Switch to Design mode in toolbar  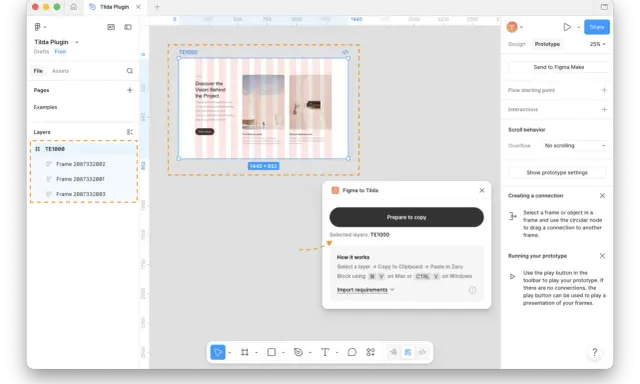pyautogui.click(x=408, y=352)
